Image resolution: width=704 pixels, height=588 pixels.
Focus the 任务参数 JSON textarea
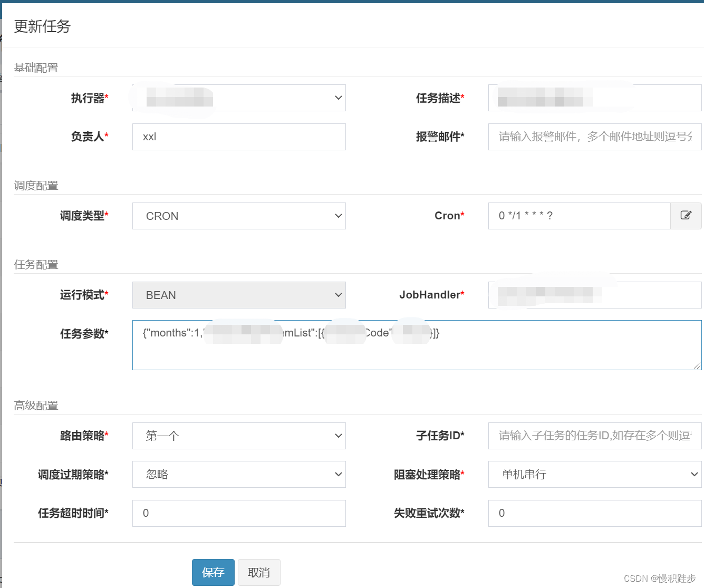tap(417, 345)
